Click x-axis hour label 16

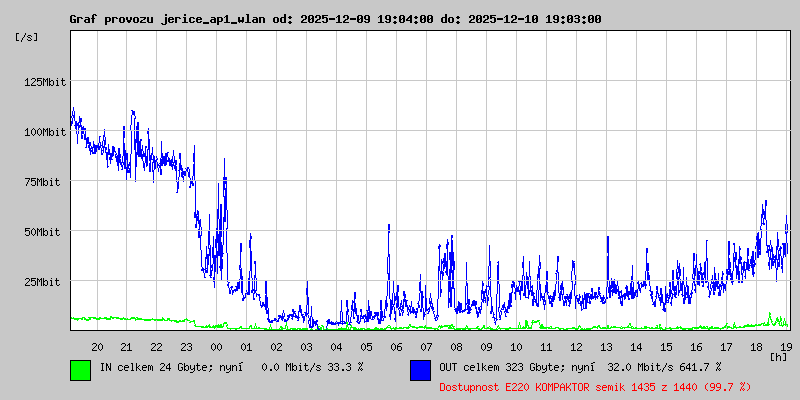click(696, 347)
